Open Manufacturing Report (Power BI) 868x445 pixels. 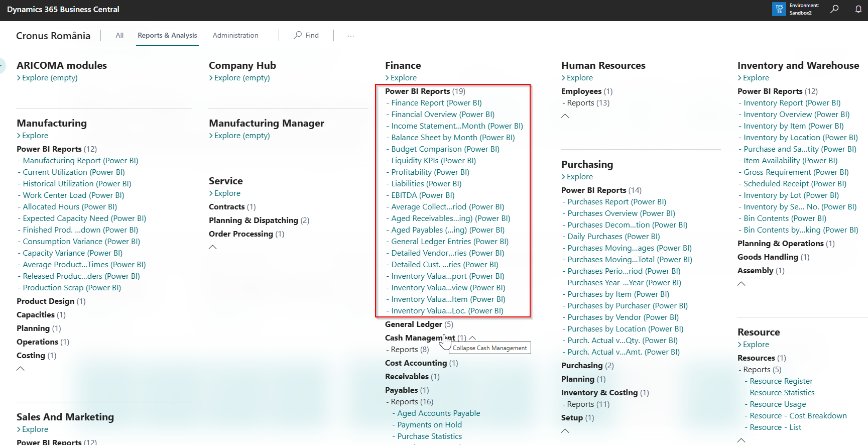pyautogui.click(x=80, y=161)
